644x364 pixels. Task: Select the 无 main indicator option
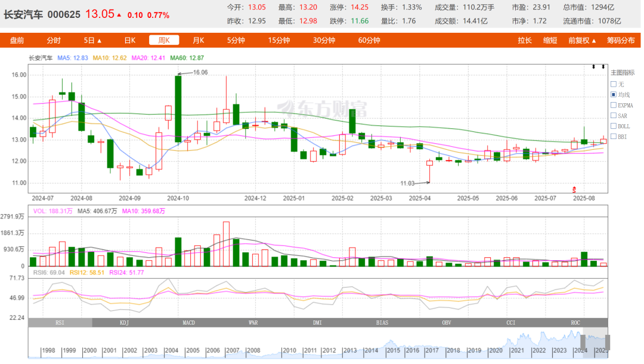614,84
